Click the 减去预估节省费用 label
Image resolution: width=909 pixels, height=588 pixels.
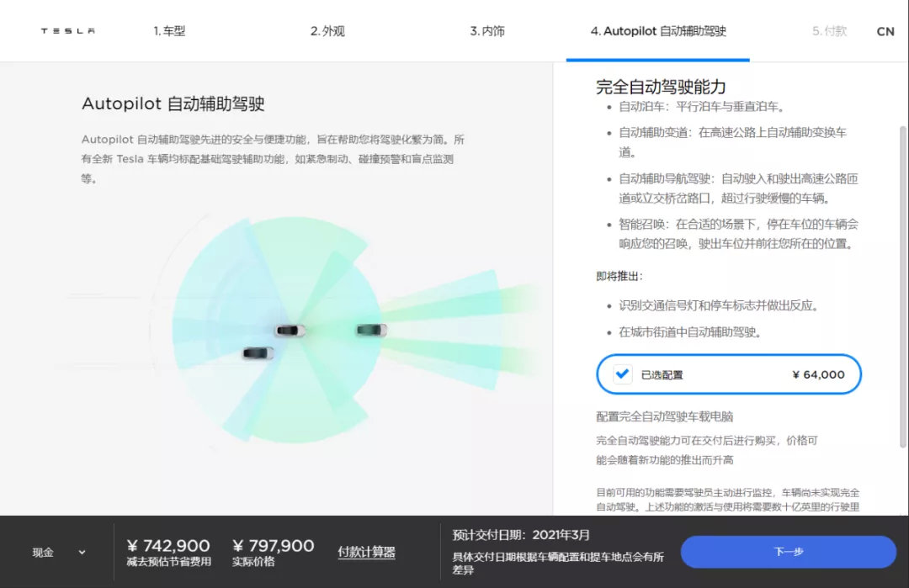(x=168, y=561)
